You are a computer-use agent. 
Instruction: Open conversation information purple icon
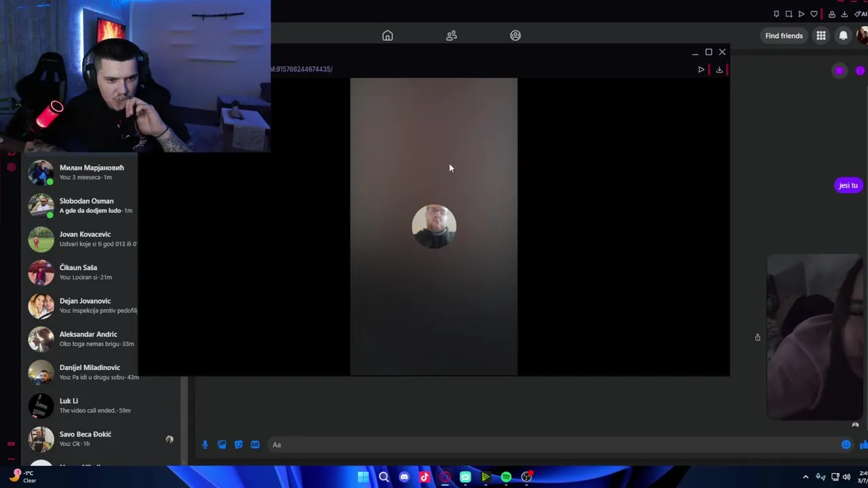pyautogui.click(x=860, y=70)
